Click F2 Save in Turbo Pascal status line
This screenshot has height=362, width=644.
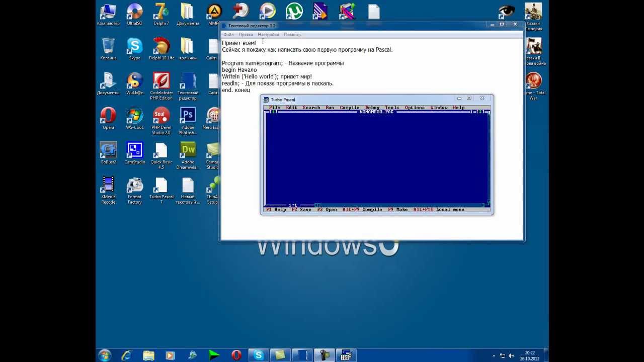coord(301,210)
